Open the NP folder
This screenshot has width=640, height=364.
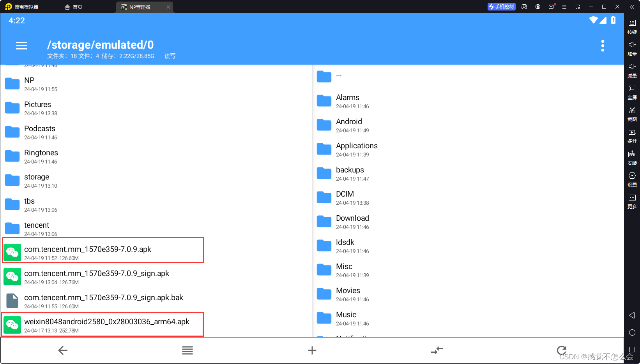pos(156,84)
